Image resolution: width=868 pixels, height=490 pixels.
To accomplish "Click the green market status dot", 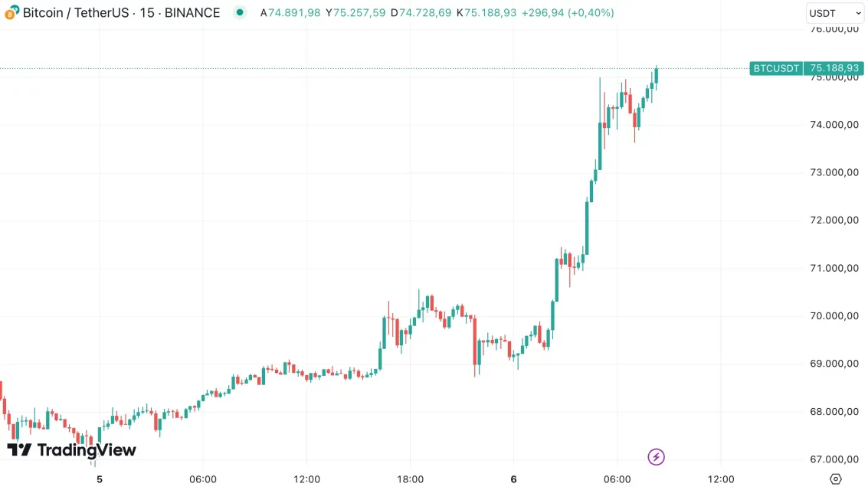I will (x=240, y=12).
